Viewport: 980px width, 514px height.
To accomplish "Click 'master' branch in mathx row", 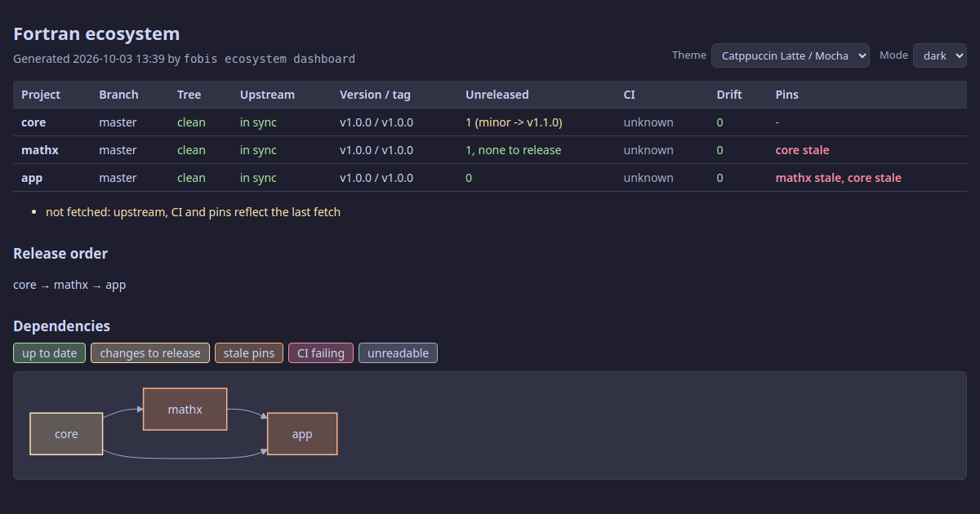I will coord(118,150).
